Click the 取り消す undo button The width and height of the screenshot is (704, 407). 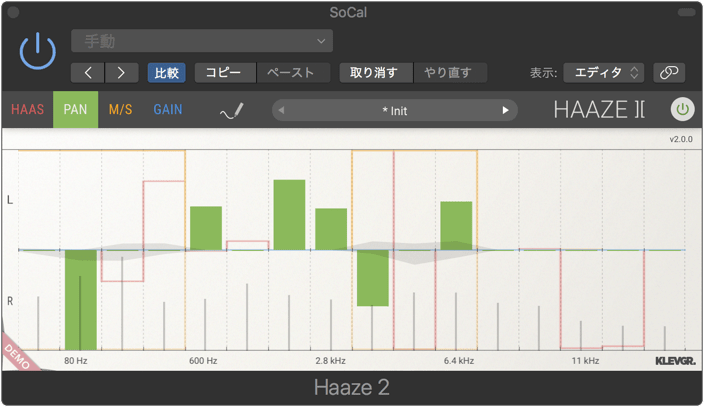376,73
